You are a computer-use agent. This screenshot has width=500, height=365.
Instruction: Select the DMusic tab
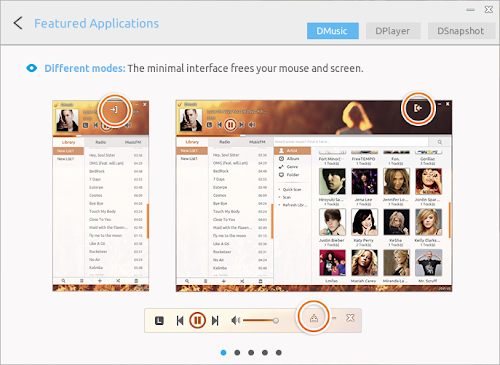point(333,31)
